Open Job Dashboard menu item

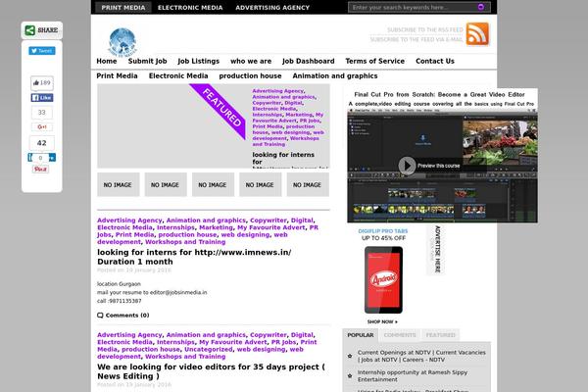pyautogui.click(x=309, y=61)
